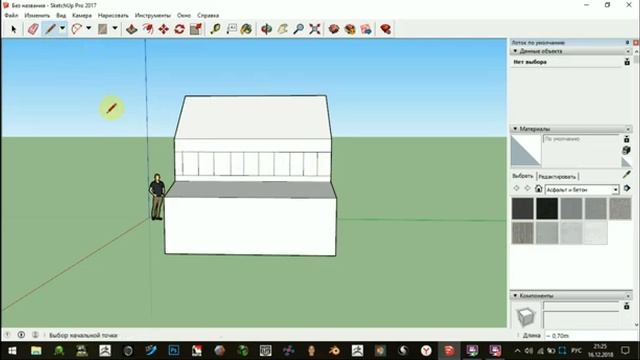The image size is (640, 360).
Task: Open the shape tool dropdown arrow
Action: 115,29
